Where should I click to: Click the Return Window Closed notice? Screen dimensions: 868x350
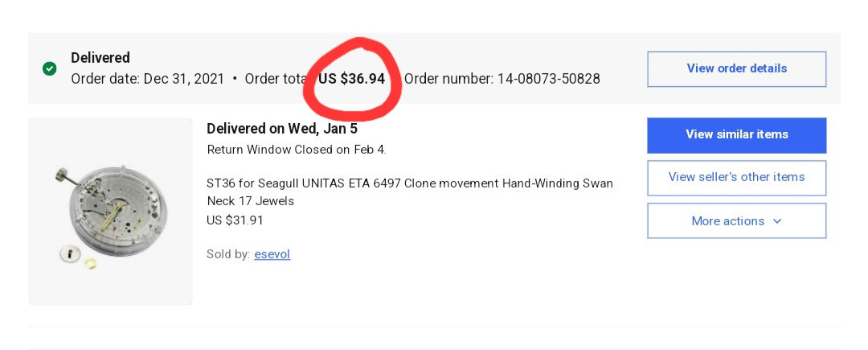[x=296, y=150]
